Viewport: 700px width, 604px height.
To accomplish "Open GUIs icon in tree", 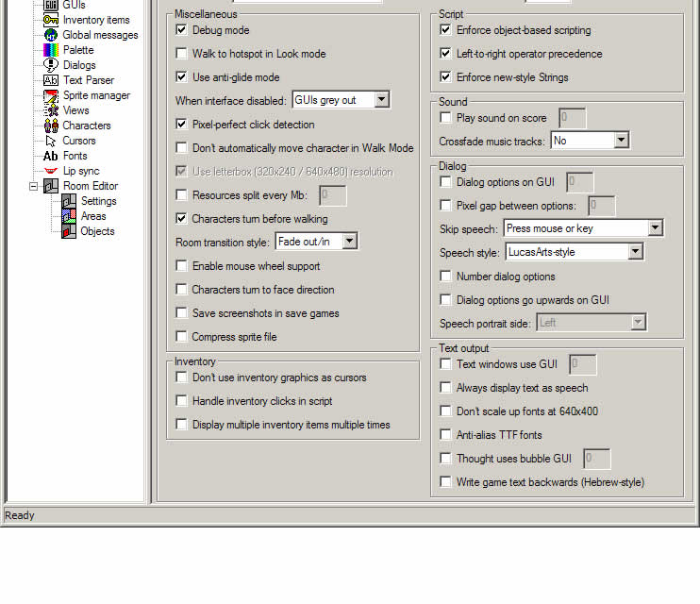I will pos(50,5).
